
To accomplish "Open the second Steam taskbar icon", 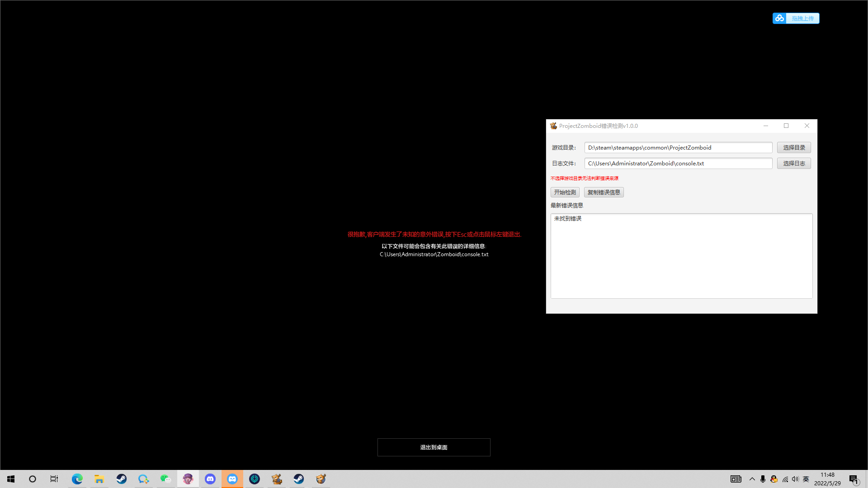I will 299,479.
